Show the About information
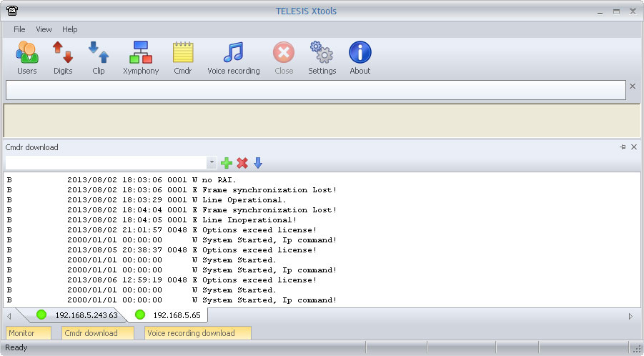 click(360, 58)
